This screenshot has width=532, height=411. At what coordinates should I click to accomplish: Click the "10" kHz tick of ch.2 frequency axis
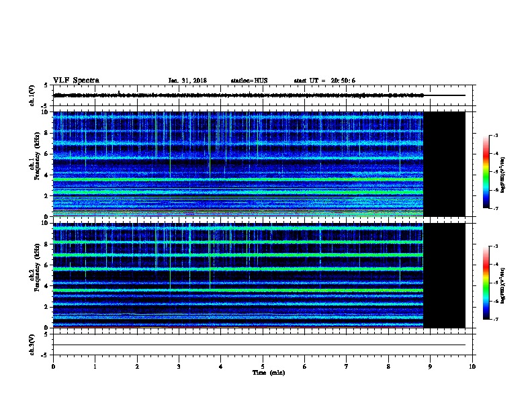click(x=46, y=223)
